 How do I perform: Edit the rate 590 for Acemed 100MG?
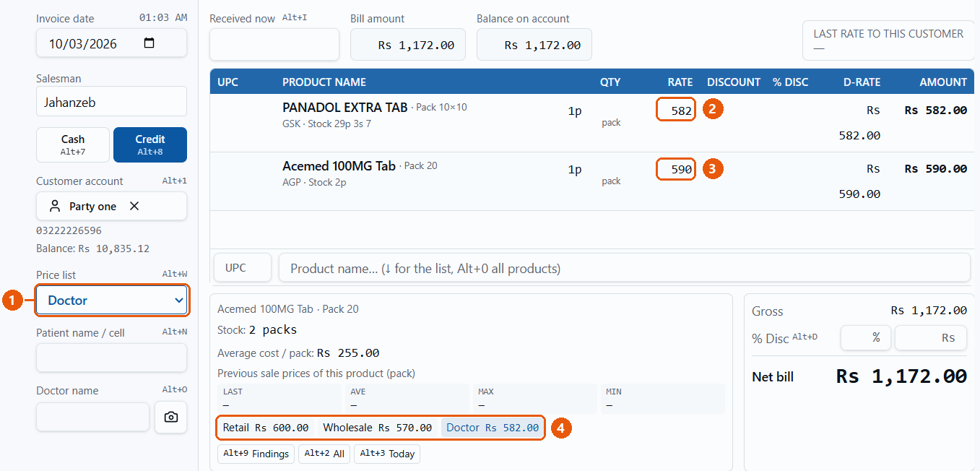(x=676, y=169)
